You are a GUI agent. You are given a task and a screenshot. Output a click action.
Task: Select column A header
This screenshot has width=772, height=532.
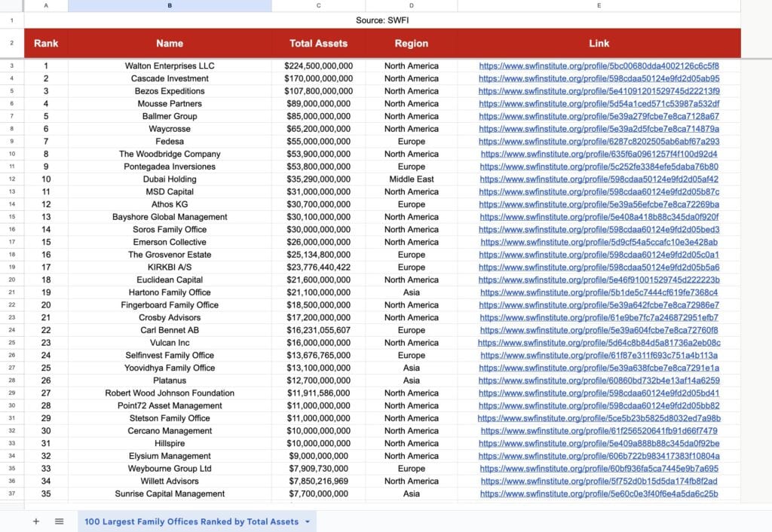pos(46,6)
